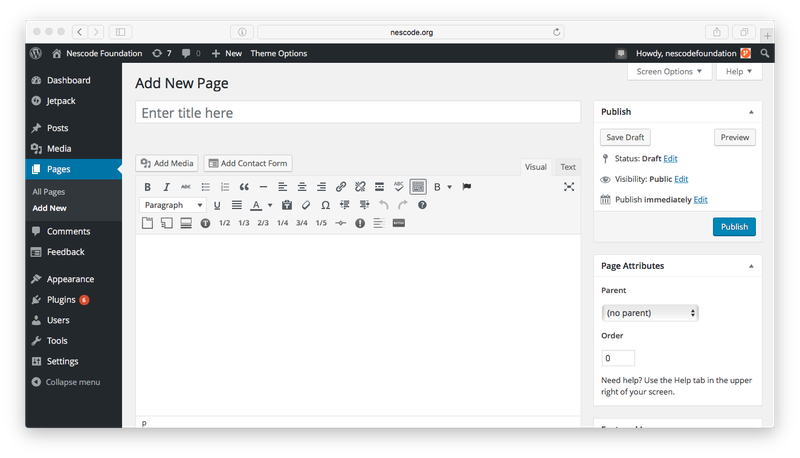Focus the page title field
800x458 pixels.
[358, 112]
